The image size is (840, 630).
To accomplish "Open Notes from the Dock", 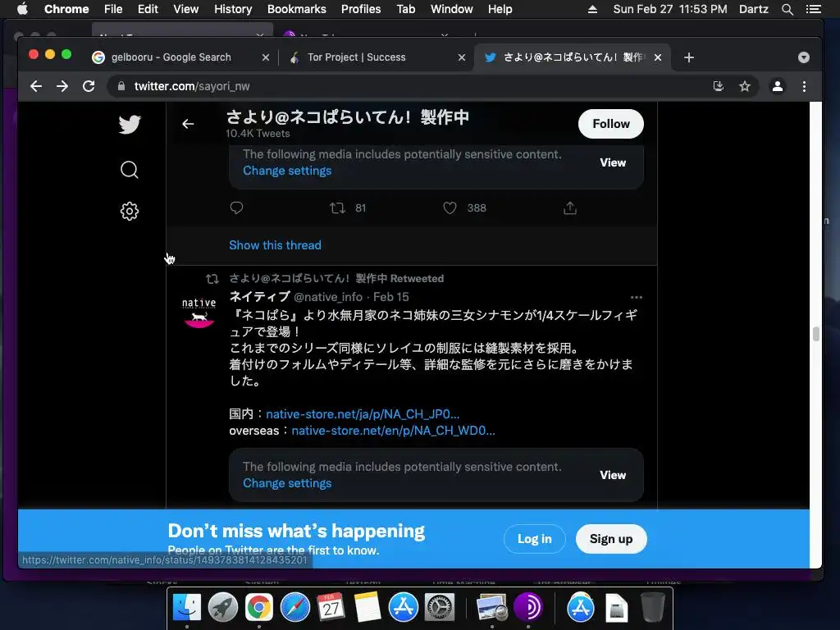I will point(367,608).
